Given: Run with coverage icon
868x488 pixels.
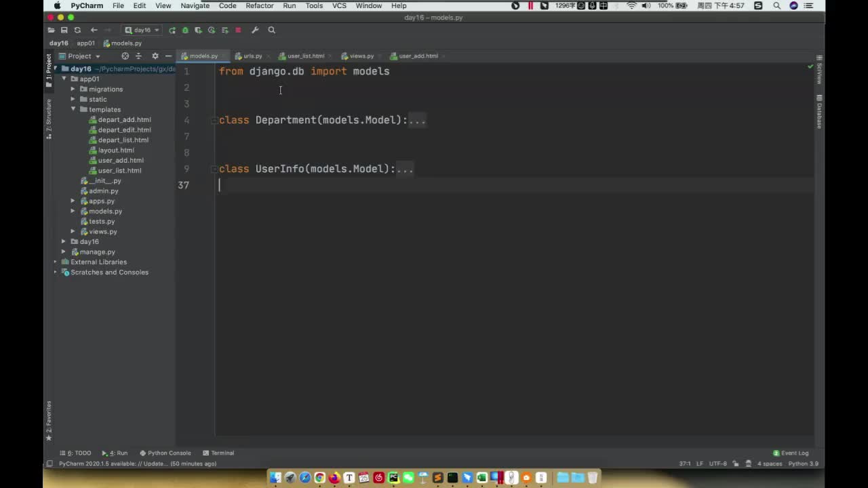Looking at the screenshot, I should pyautogui.click(x=198, y=30).
